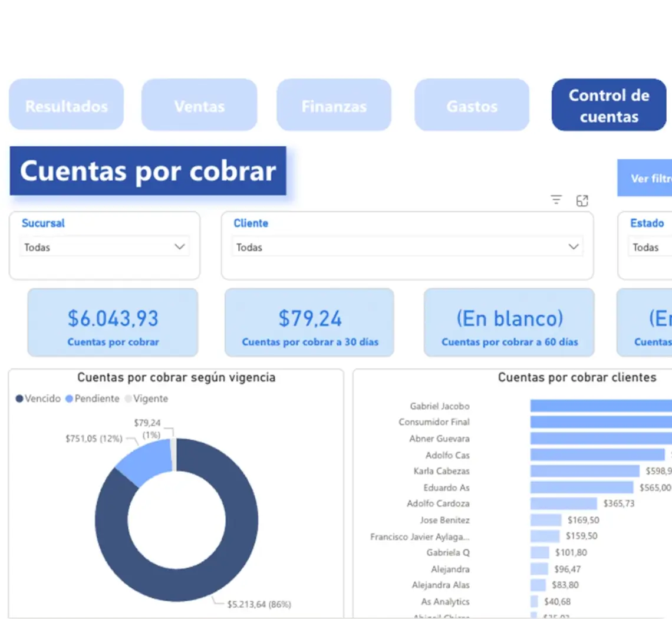Click the Pendiente legend color dot

[x=69, y=399]
